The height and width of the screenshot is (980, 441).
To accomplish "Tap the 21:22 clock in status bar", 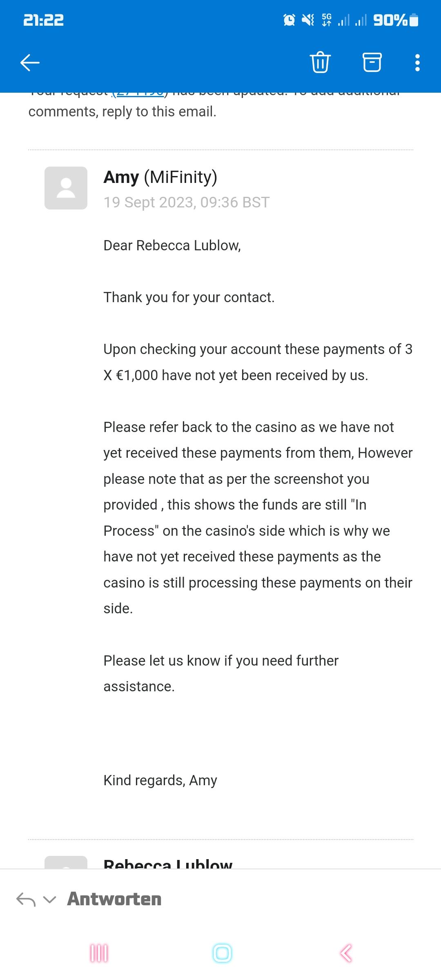I will [x=43, y=20].
